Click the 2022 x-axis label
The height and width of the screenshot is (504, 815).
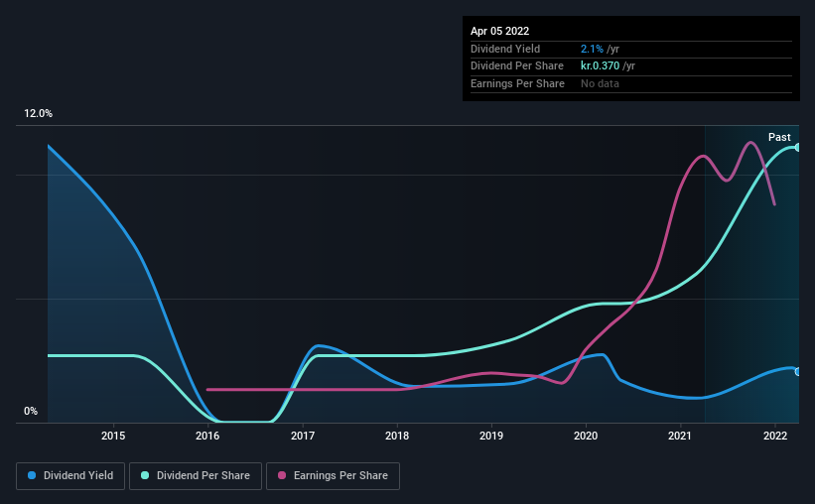click(x=775, y=436)
